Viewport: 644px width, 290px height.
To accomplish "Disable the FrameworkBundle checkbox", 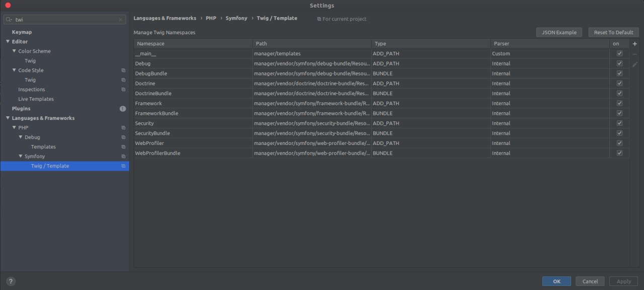I will 619,113.
